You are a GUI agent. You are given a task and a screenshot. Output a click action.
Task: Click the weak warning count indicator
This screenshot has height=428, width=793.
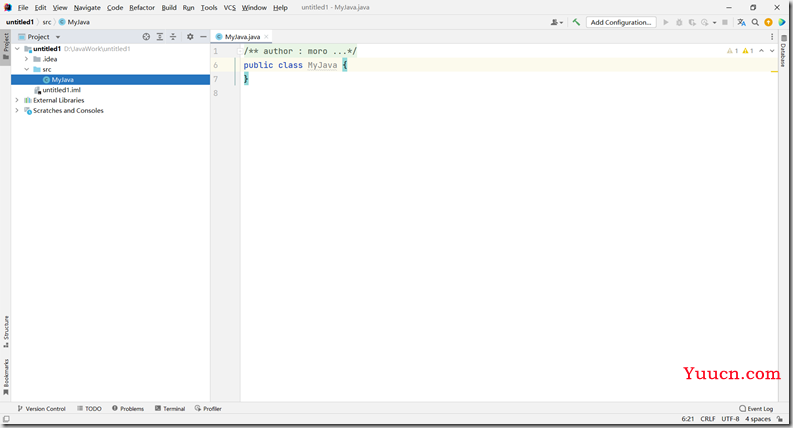tap(732, 51)
